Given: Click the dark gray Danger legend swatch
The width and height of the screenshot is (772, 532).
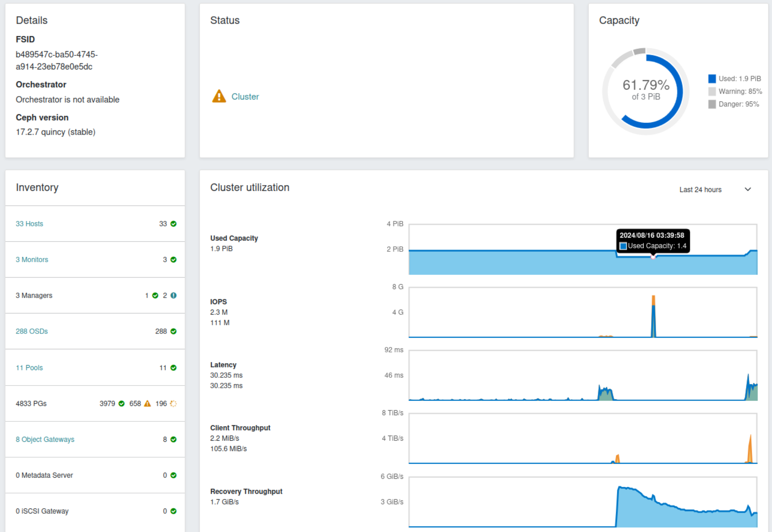Looking at the screenshot, I should pos(712,104).
